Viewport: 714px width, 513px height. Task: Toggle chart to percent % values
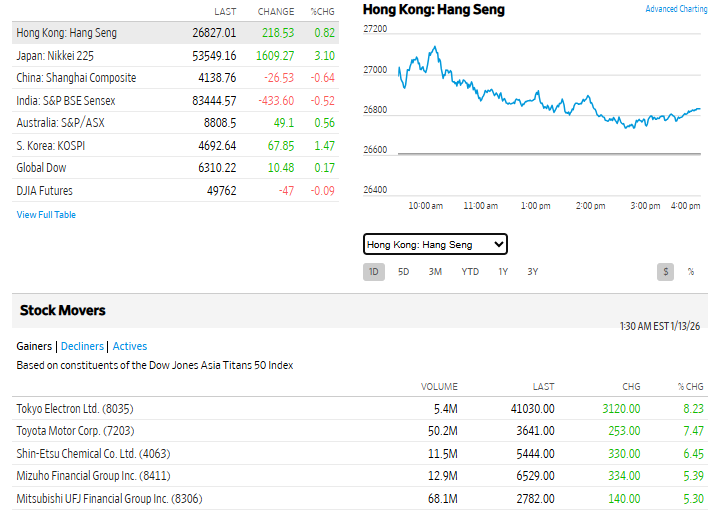pos(691,272)
